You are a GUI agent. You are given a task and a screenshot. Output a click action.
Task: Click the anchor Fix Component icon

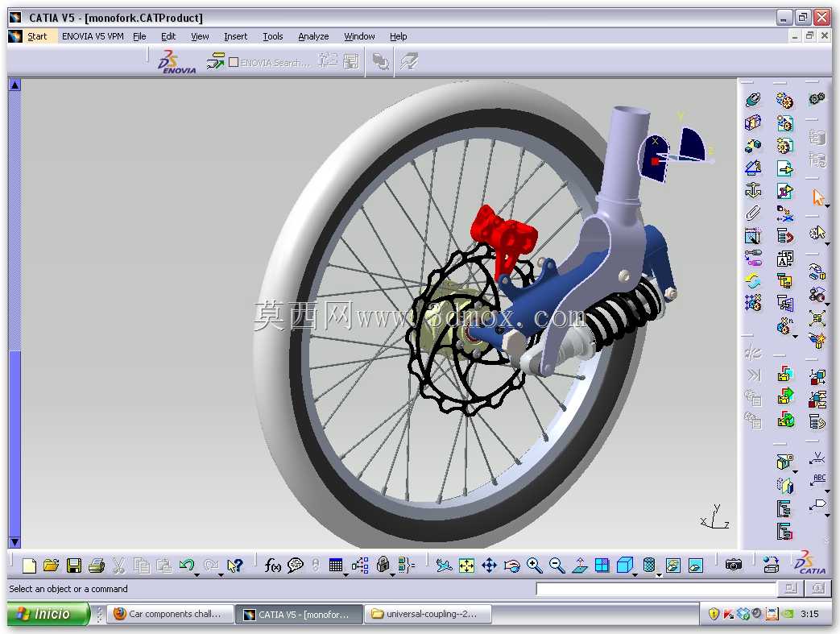point(753,191)
